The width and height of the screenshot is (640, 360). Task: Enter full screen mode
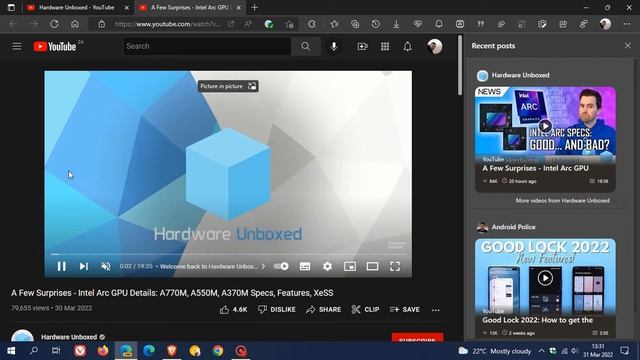pos(395,267)
